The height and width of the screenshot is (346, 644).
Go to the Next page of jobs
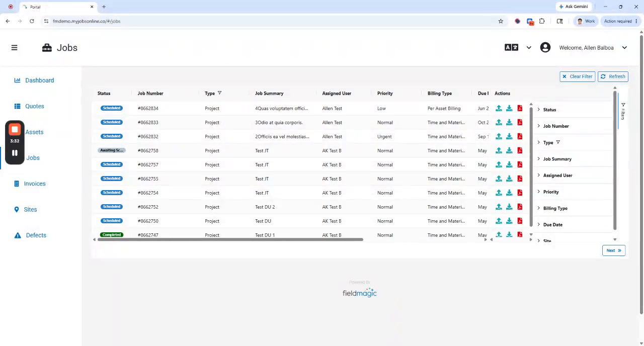[613, 250]
